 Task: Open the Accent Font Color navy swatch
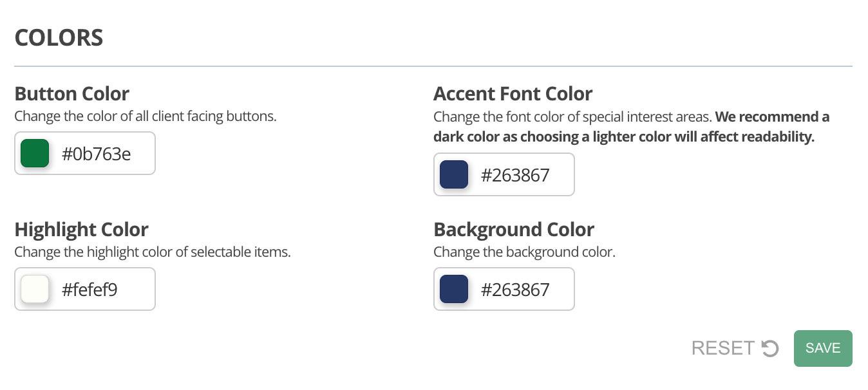pyautogui.click(x=454, y=174)
